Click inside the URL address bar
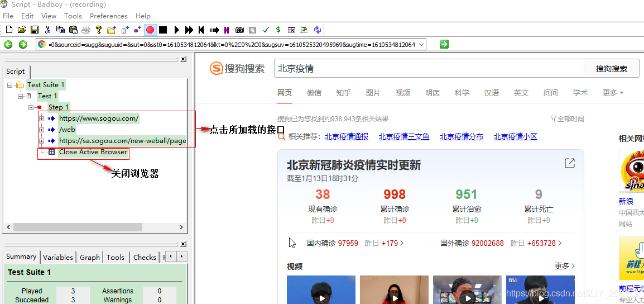 pyautogui.click(x=232, y=45)
